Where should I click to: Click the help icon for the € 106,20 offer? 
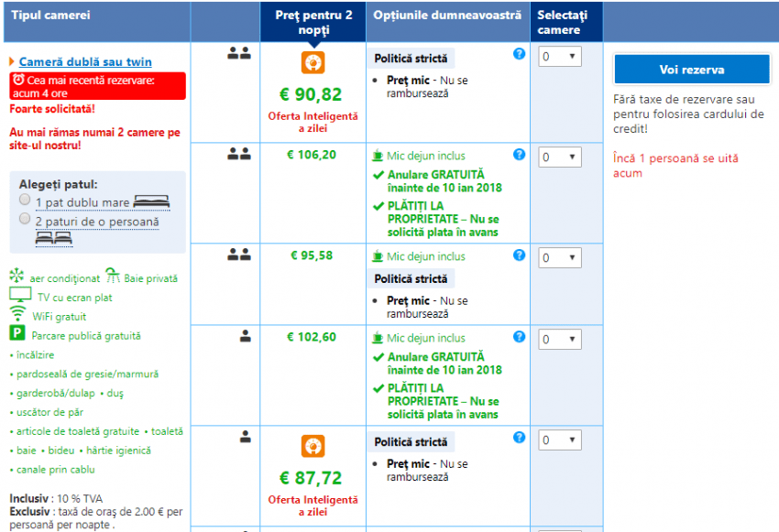tap(519, 155)
